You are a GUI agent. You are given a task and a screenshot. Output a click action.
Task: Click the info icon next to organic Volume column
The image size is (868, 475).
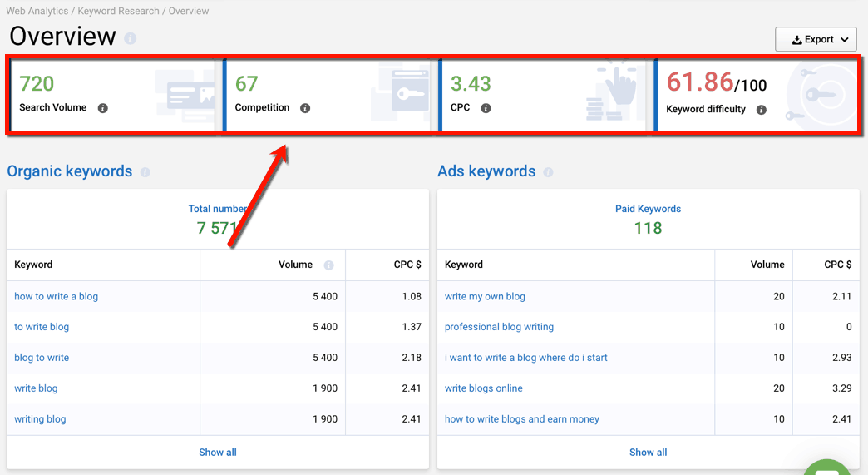[x=328, y=265]
